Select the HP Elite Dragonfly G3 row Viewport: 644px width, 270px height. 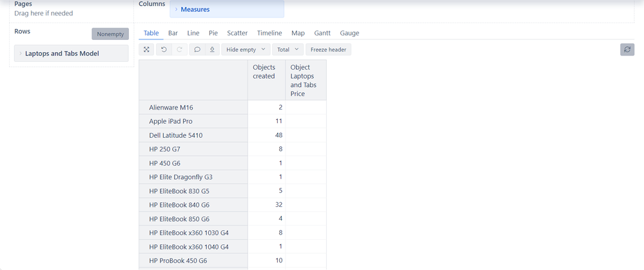[193, 177]
